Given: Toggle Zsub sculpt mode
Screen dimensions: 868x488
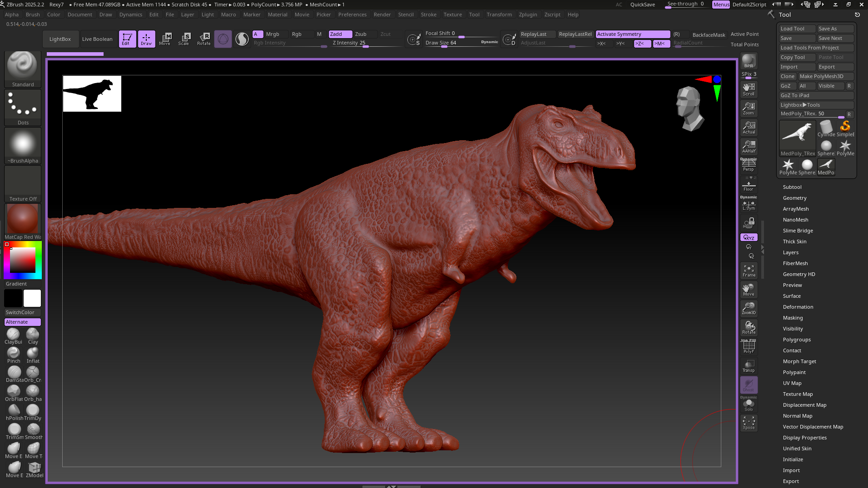Looking at the screenshot, I should pos(365,34).
